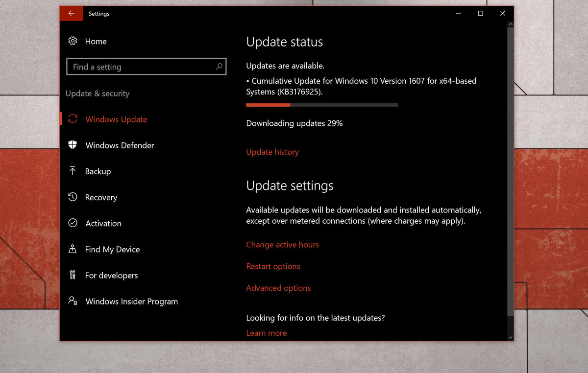The image size is (588, 373).
Task: Click the back arrow in the title bar
Action: click(x=71, y=13)
